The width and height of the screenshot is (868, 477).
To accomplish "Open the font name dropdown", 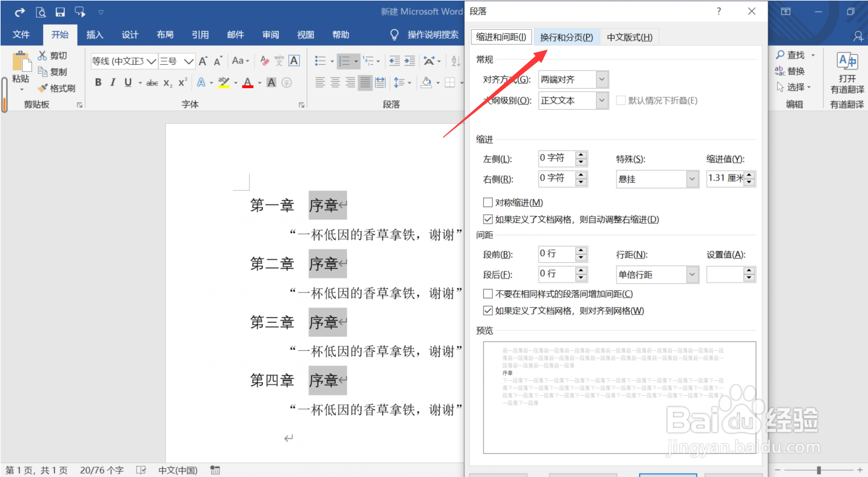I will click(152, 61).
